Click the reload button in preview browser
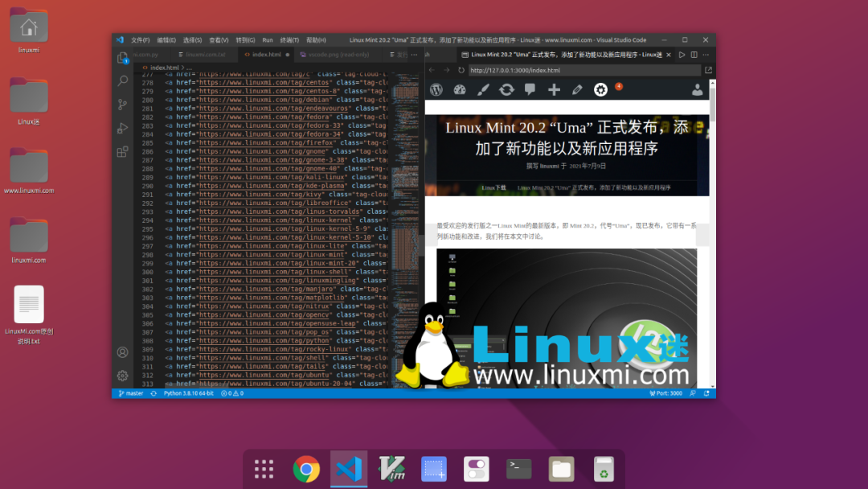Image resolution: width=868 pixels, height=489 pixels. 459,70
